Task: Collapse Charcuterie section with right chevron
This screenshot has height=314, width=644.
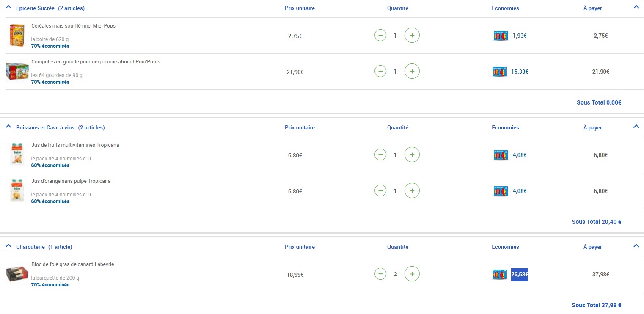Action: (636, 245)
